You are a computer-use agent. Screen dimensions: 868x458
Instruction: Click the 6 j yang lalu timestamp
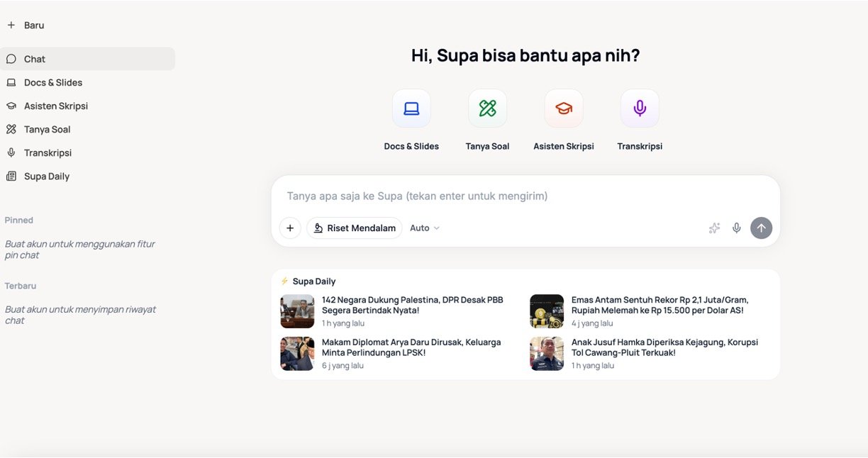pyautogui.click(x=343, y=366)
